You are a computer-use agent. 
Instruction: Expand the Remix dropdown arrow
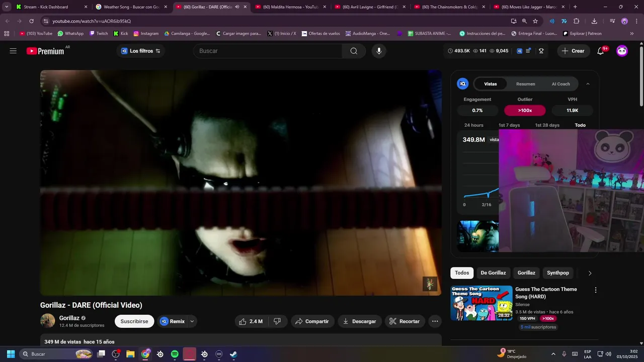point(192,321)
